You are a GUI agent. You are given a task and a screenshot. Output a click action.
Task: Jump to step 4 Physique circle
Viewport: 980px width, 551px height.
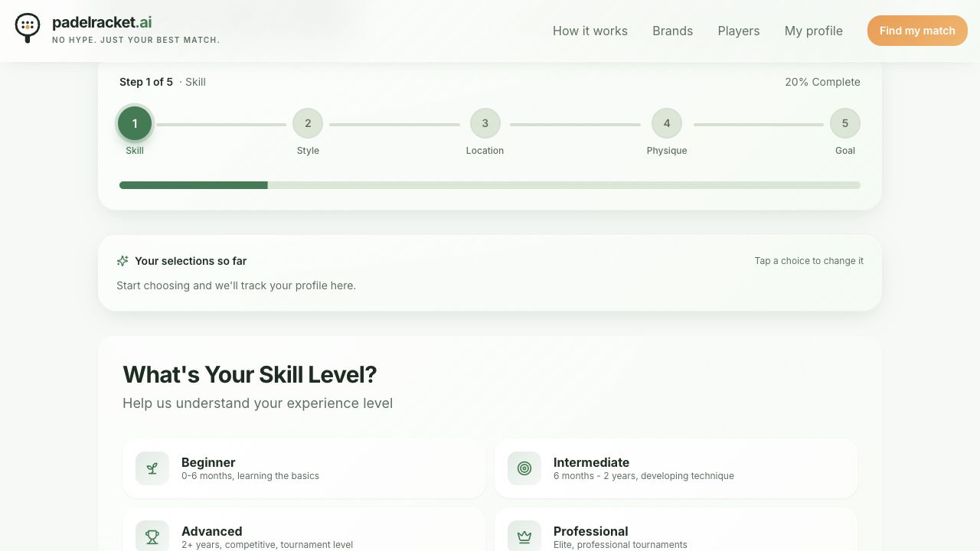[x=667, y=123]
